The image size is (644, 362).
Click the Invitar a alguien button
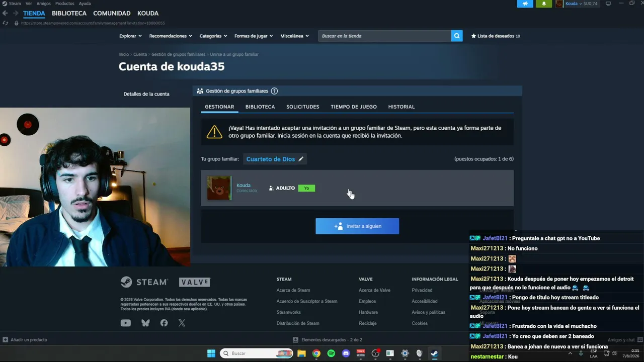tap(357, 226)
